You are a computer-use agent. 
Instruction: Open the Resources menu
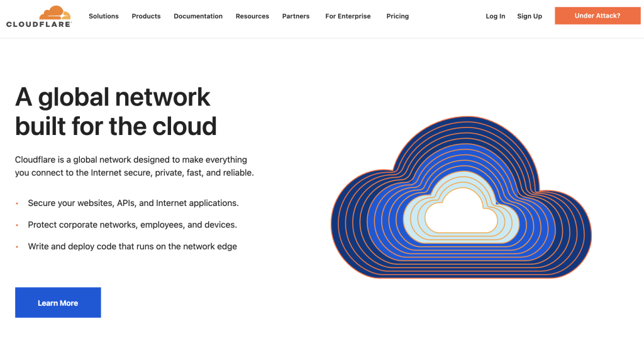pos(252,16)
